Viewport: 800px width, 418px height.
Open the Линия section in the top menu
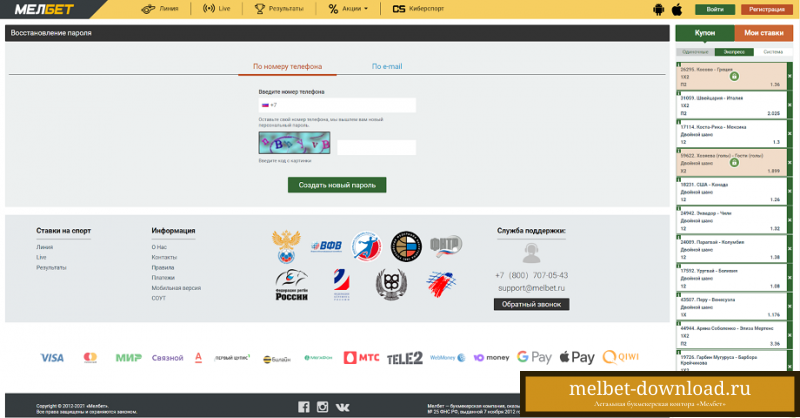[x=160, y=9]
